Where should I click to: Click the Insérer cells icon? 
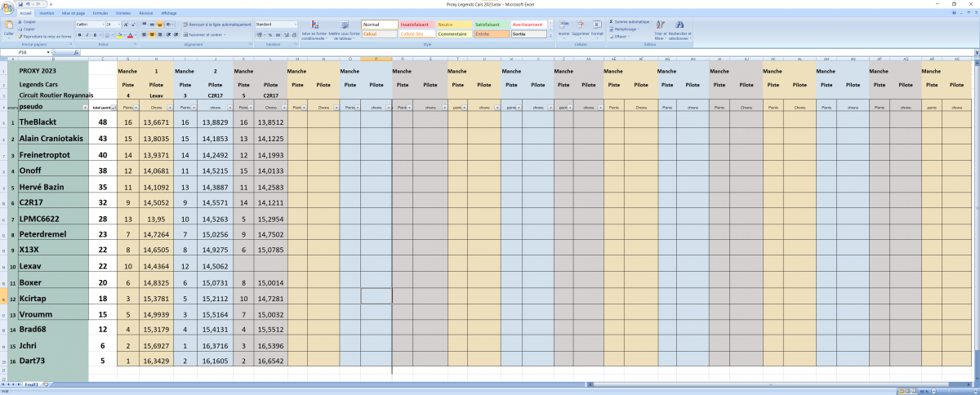564,29
